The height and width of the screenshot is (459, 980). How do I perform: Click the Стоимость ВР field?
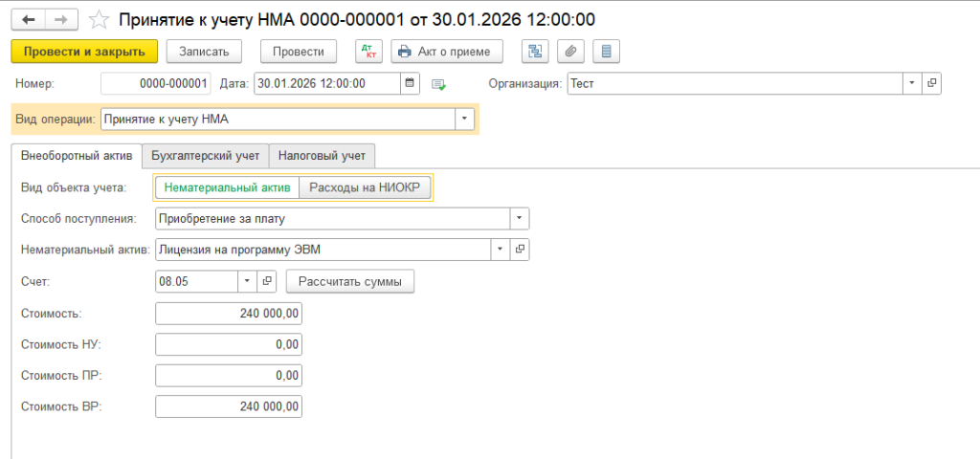pyautogui.click(x=229, y=406)
